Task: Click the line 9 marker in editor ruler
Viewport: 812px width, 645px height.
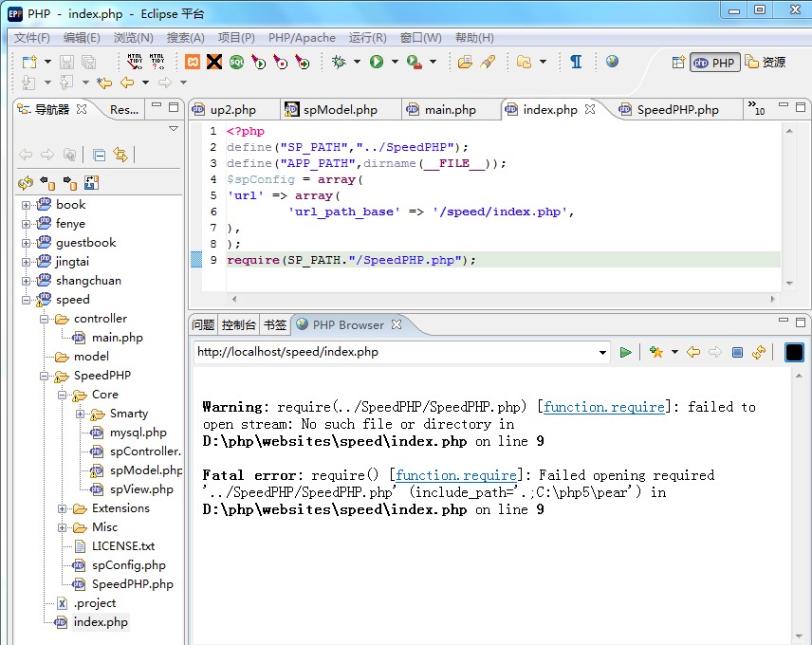Action: pos(196,259)
